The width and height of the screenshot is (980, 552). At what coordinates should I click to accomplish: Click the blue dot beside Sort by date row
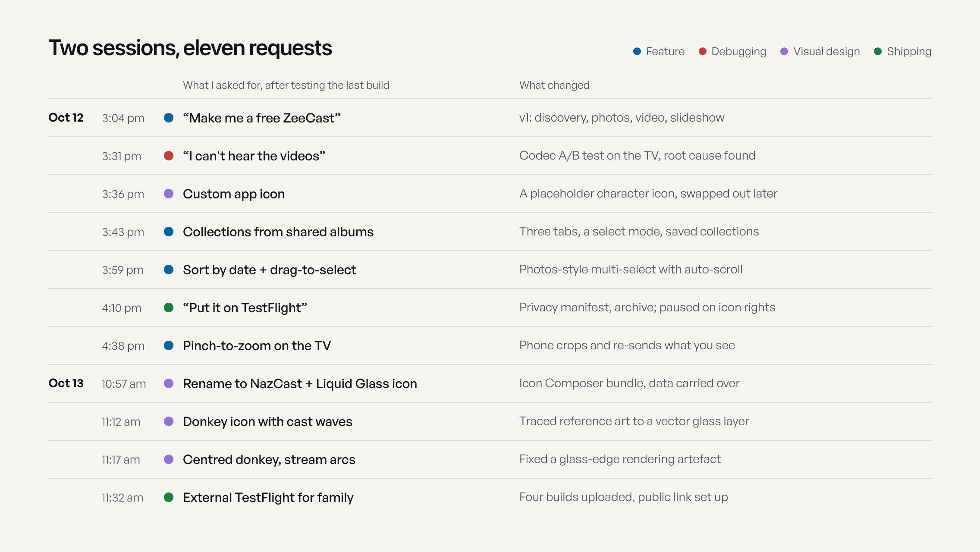click(169, 270)
